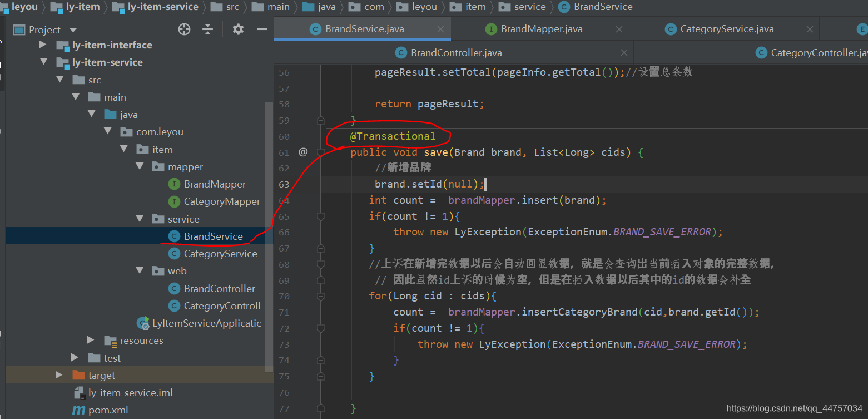Collapse the java folder arrow
This screenshot has height=419, width=868.
pos(92,114)
